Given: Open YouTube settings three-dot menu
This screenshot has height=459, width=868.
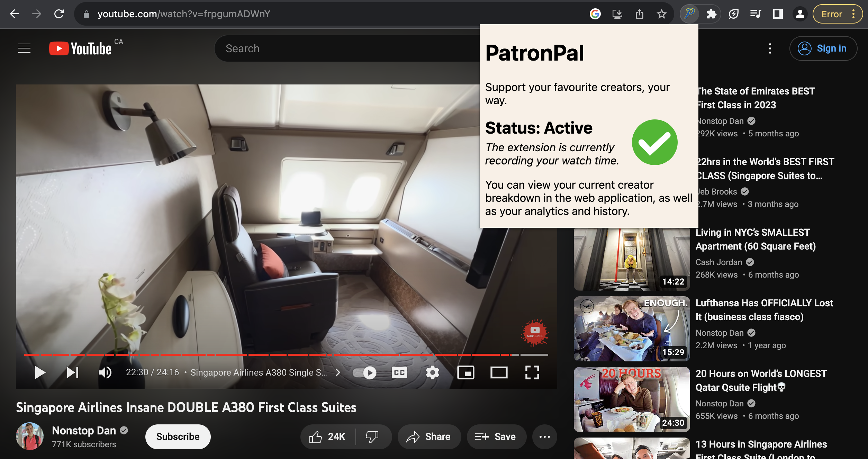Looking at the screenshot, I should pyautogui.click(x=770, y=48).
